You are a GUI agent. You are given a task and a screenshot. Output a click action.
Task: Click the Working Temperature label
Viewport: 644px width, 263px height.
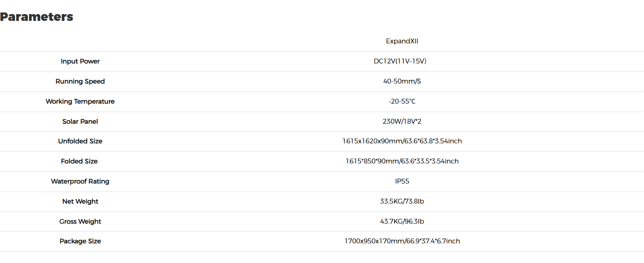pos(80,102)
